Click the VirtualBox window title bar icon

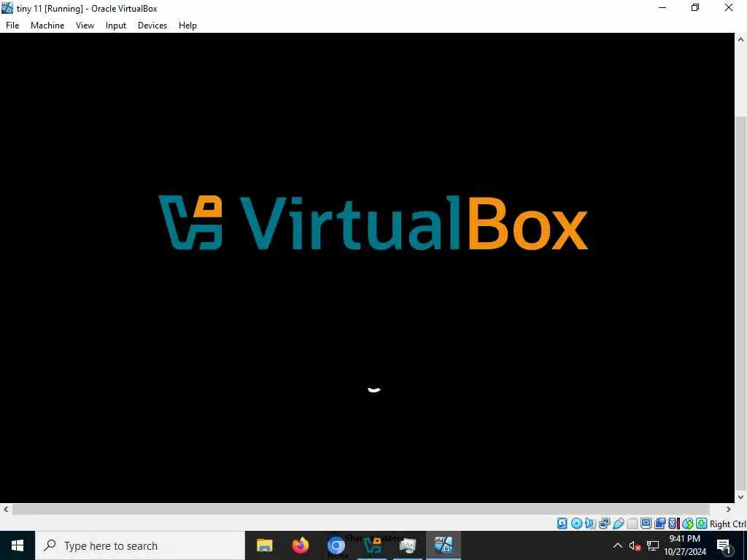tap(7, 8)
